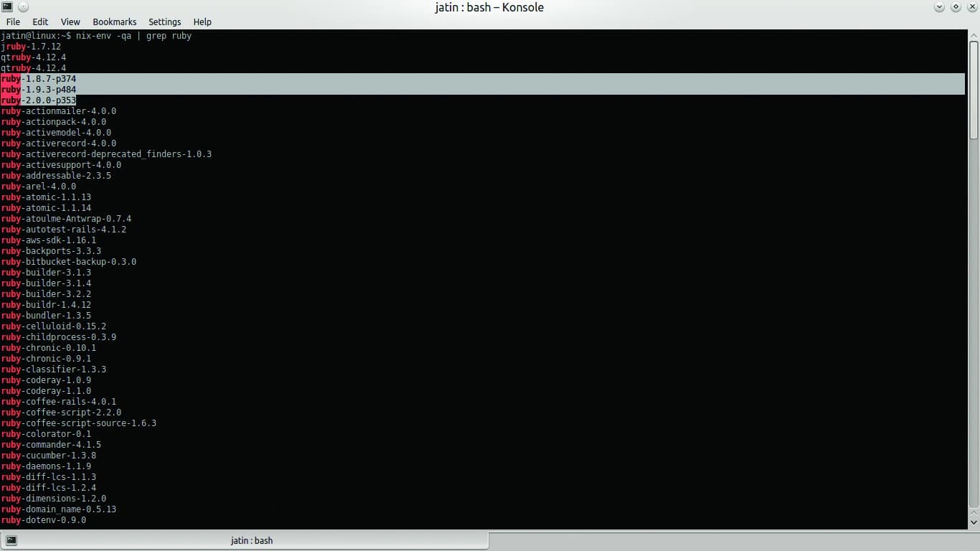Open the Help menu
Screen dimensions: 980x551
pos(202,22)
